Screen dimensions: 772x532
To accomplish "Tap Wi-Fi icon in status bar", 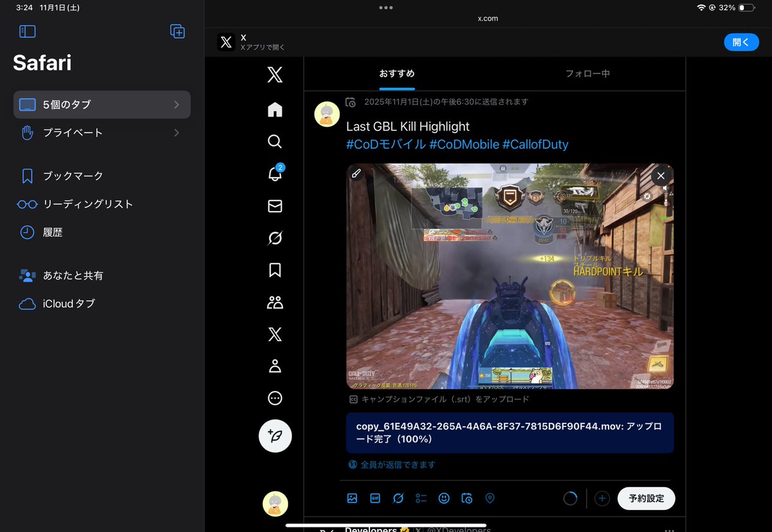I will click(701, 8).
